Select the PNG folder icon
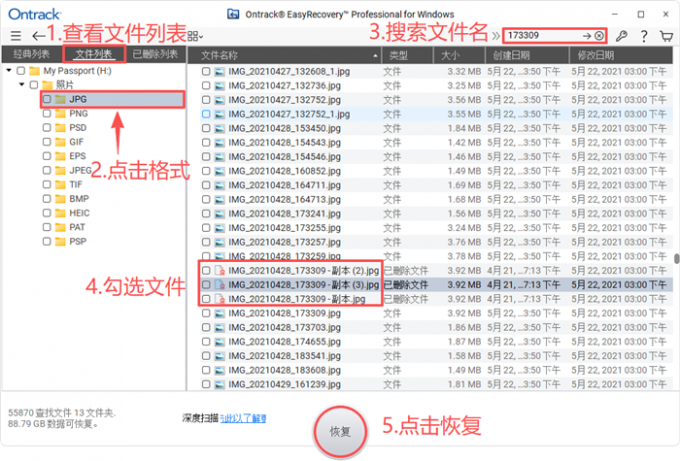Image resolution: width=680 pixels, height=461 pixels. coord(60,113)
